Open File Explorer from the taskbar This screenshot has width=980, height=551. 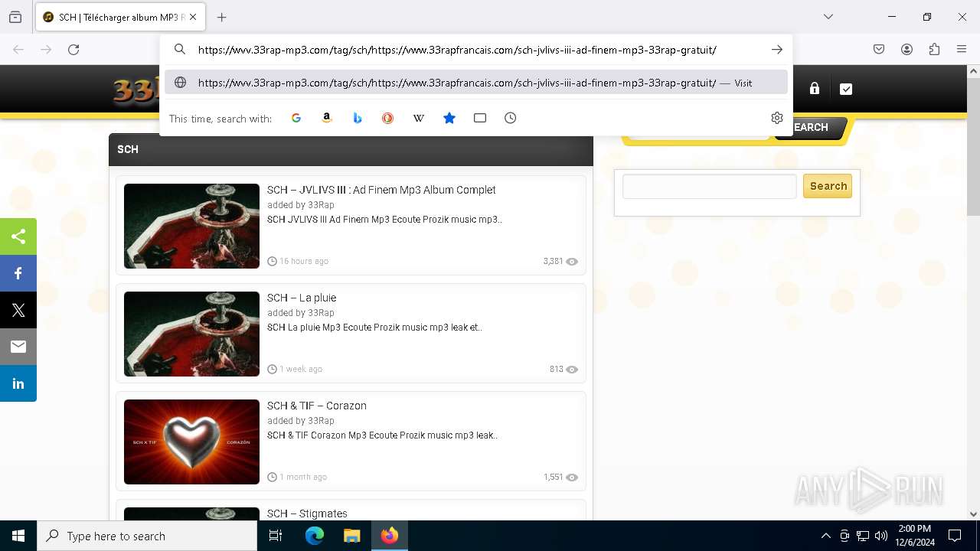351,536
